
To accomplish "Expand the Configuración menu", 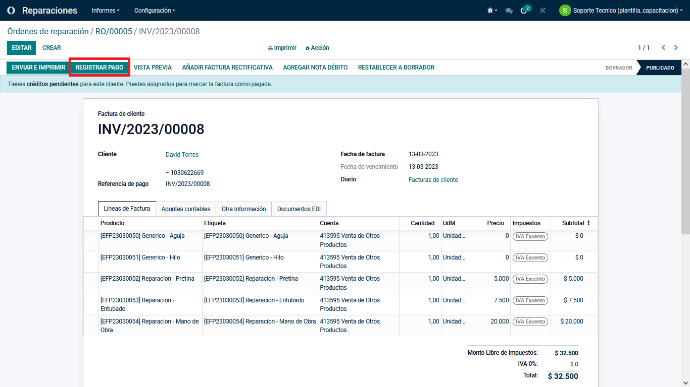I will point(154,11).
